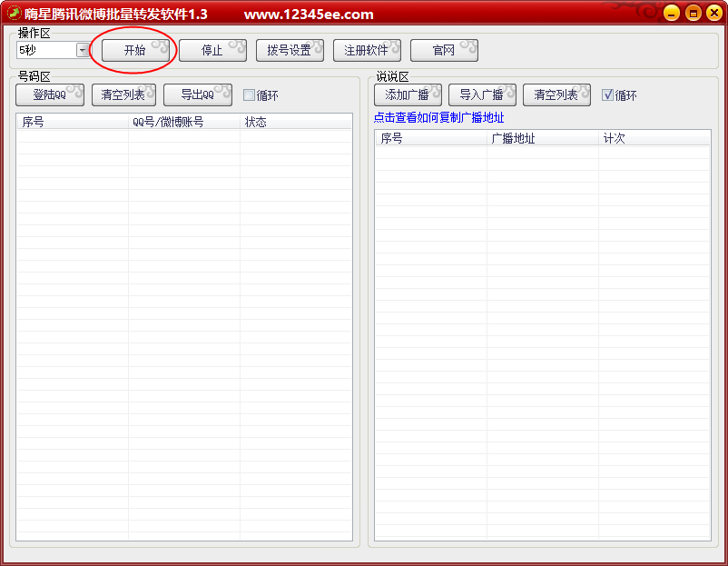Minimize the window with yellow button
Screen dimensions: 728x566
pos(672,13)
